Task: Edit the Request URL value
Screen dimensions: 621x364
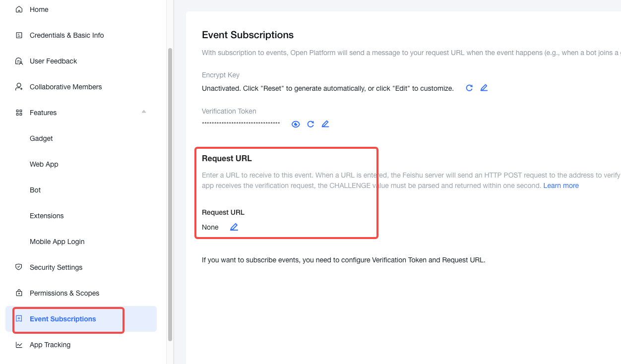Action: pyautogui.click(x=234, y=227)
